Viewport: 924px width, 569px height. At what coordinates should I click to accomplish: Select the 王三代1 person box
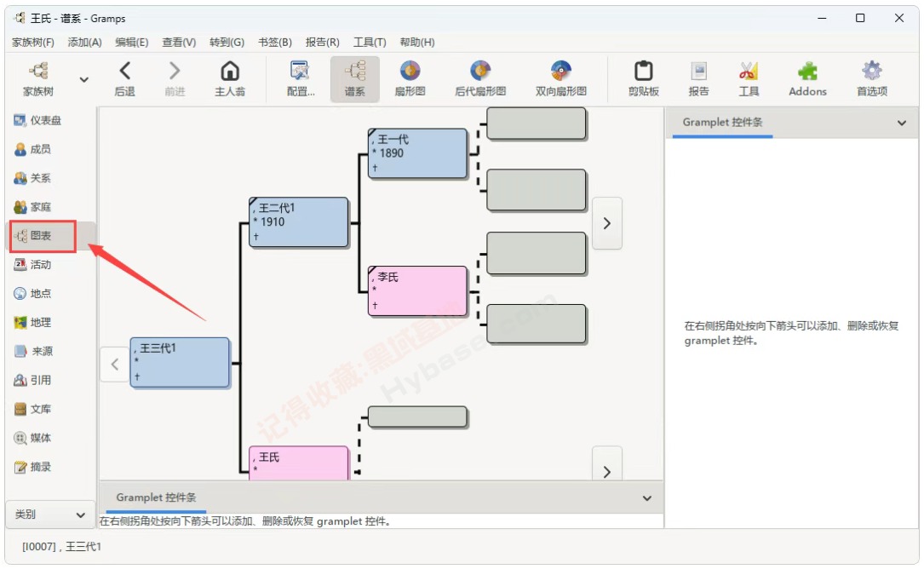[180, 363]
